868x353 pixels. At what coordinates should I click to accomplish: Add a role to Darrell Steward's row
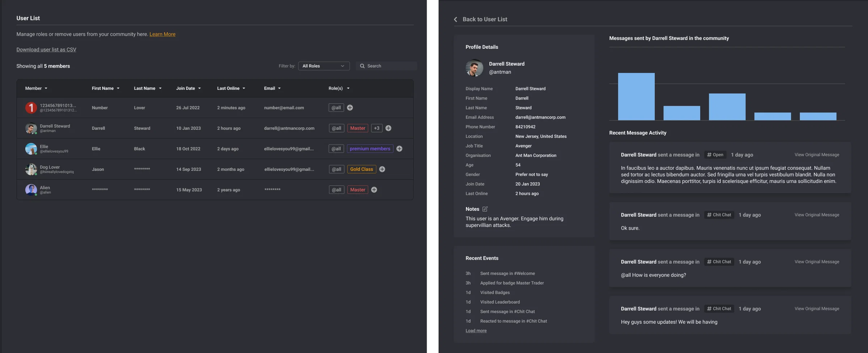[x=388, y=128]
